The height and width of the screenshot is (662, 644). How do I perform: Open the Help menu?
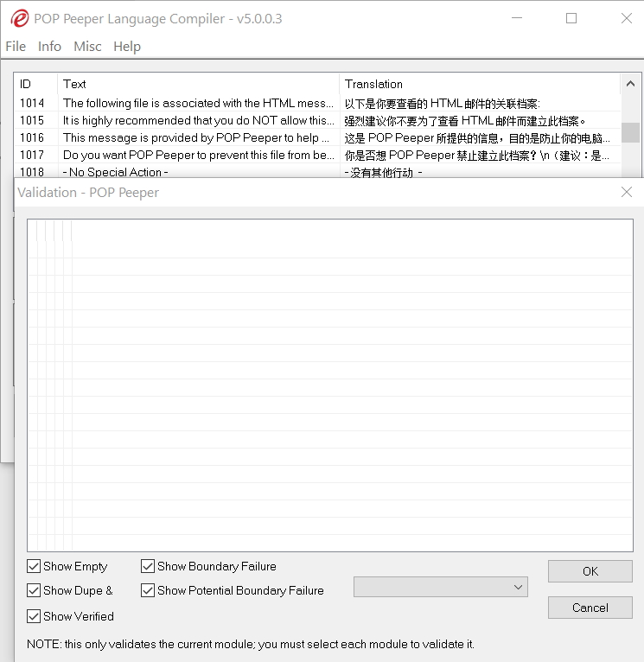pyautogui.click(x=127, y=46)
